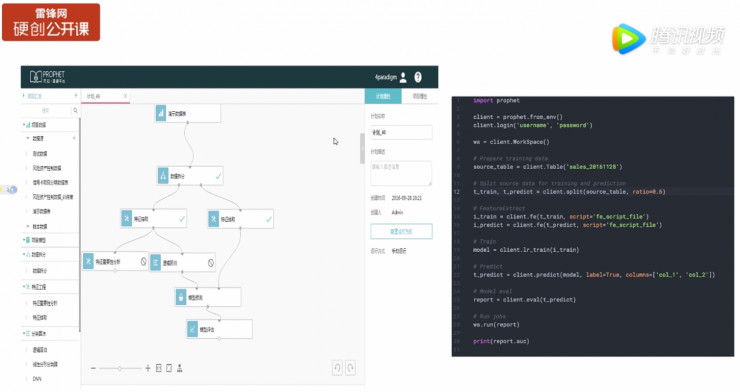Click the "4paradigm" username text in header
740x392 pixels.
(386, 77)
